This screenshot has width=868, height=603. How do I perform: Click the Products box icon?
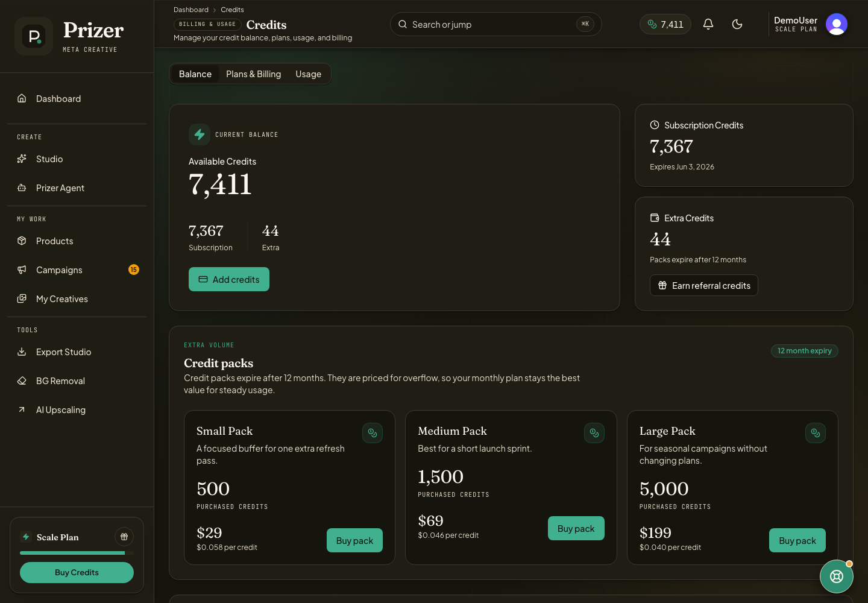point(22,241)
